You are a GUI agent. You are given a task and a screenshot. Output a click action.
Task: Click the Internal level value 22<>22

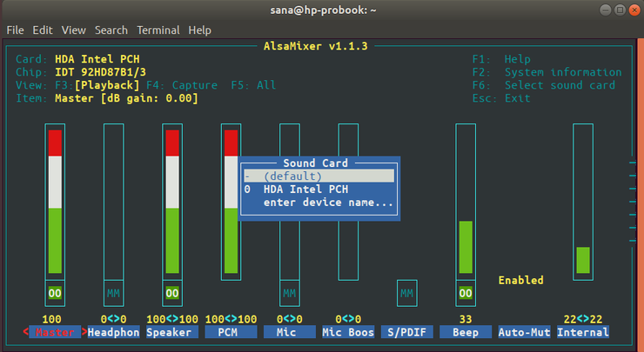coord(583,319)
